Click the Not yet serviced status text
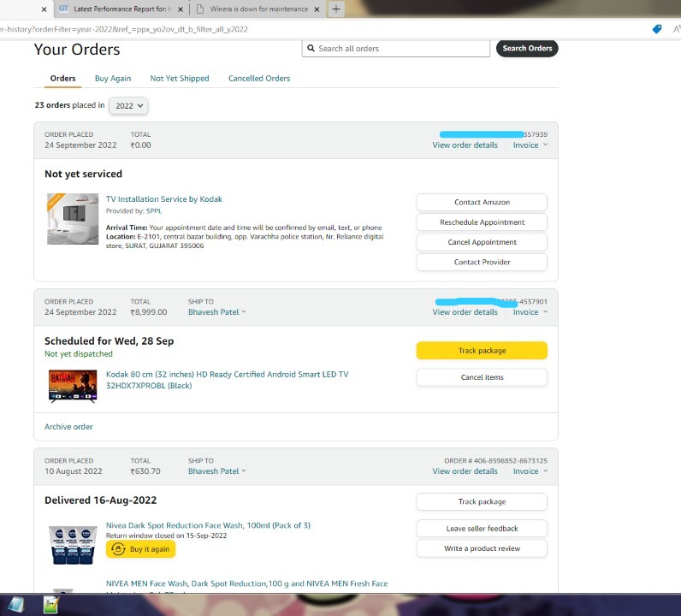Screen dimensions: 681x616 point(83,175)
